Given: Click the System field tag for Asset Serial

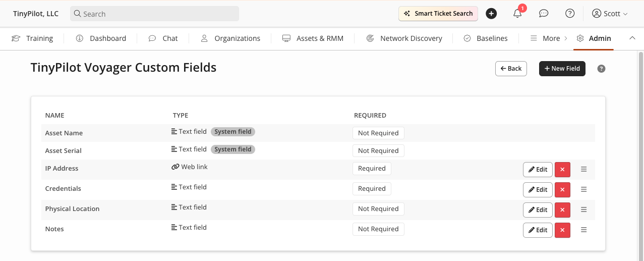Looking at the screenshot, I should (x=233, y=149).
